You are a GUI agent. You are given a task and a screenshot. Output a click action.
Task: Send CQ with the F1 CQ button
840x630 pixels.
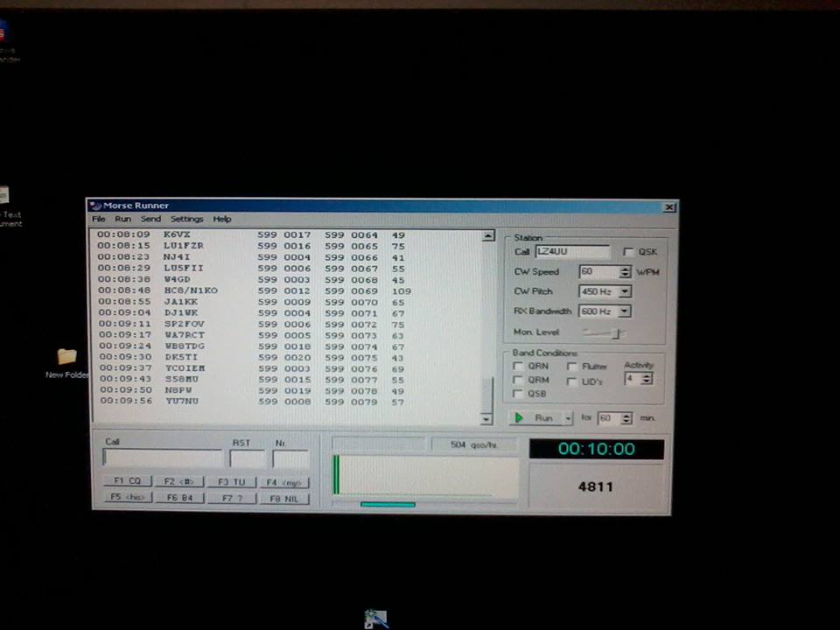[128, 480]
